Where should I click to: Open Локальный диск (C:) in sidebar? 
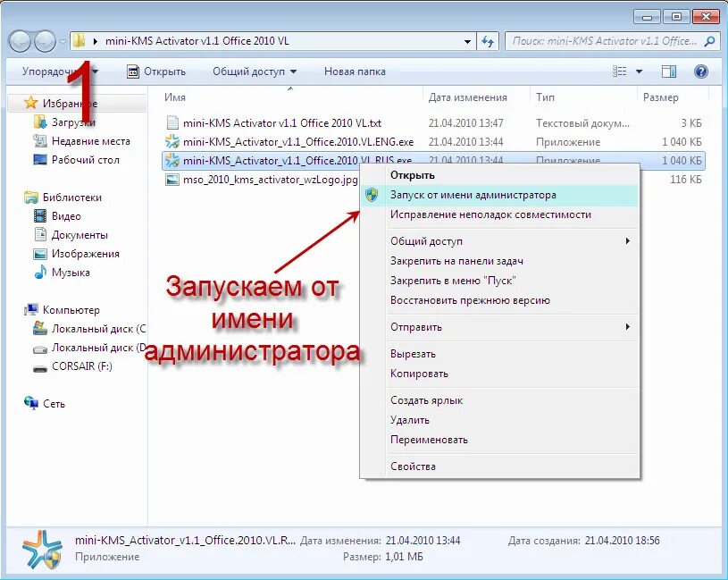99,329
